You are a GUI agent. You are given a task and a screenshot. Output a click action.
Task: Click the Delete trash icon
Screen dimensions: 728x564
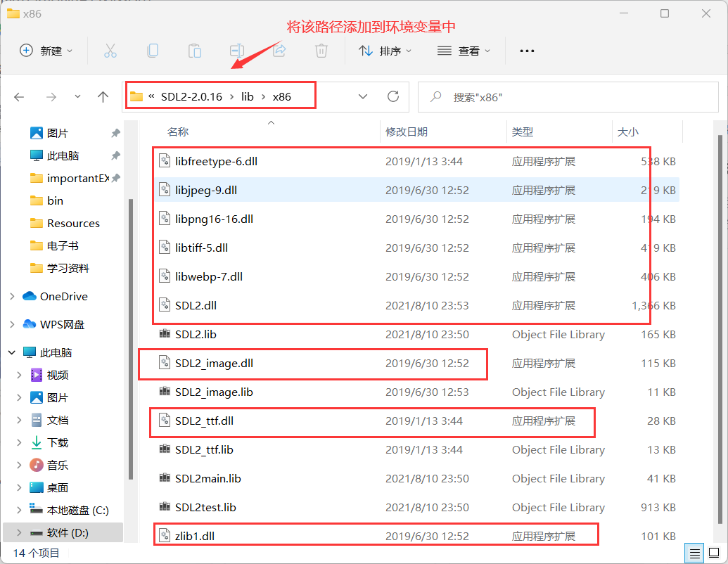point(321,51)
